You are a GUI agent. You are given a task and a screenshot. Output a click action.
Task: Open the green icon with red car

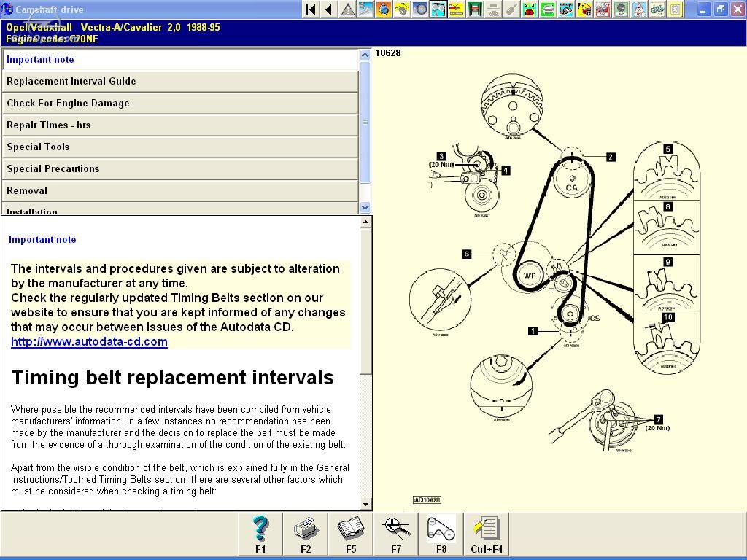point(530,9)
